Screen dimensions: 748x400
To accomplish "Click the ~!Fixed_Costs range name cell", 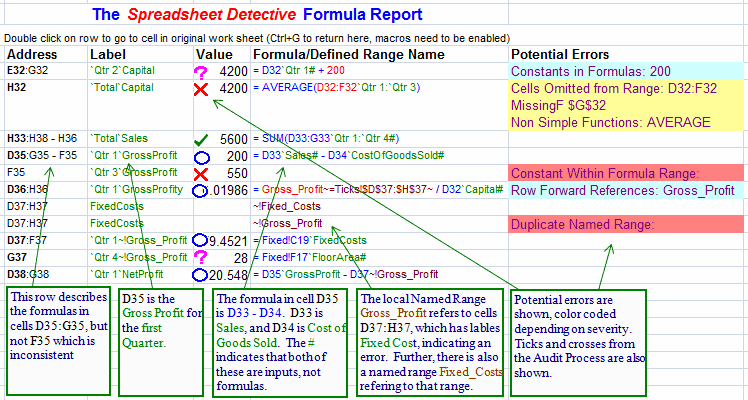I will coord(287,206).
